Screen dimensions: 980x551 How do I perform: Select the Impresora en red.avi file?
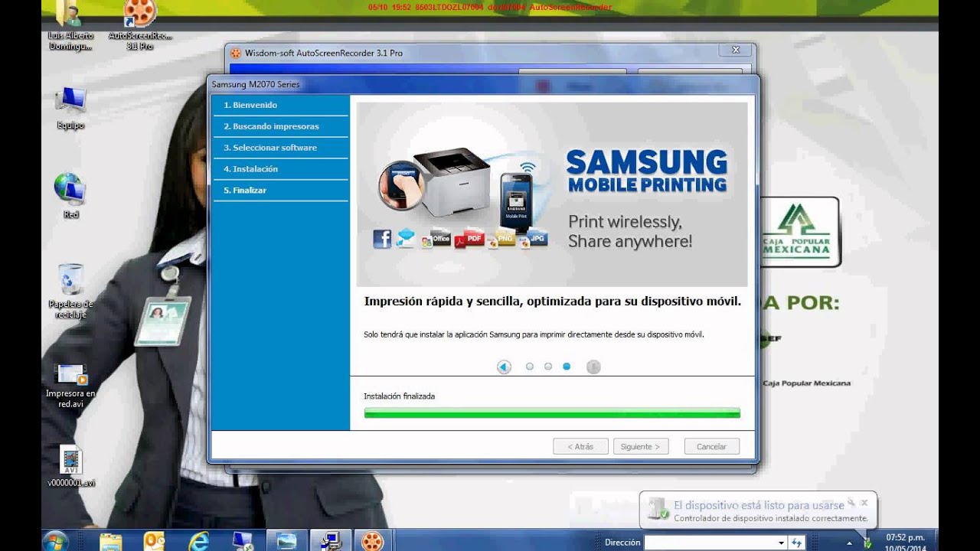pyautogui.click(x=70, y=385)
